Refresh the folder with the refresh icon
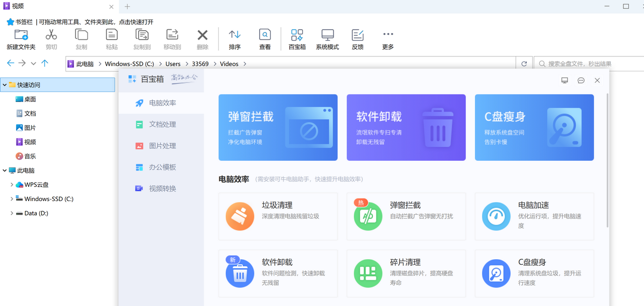 tap(523, 63)
